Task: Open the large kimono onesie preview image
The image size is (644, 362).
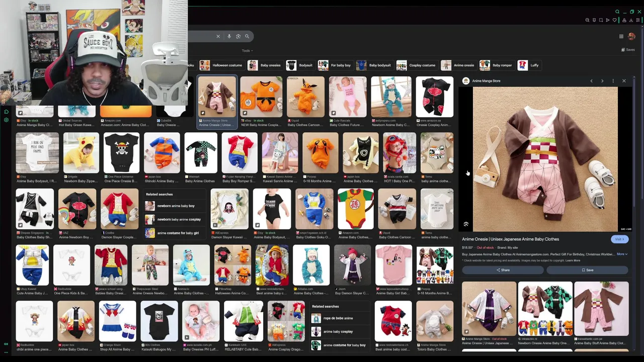Action: coord(545,159)
